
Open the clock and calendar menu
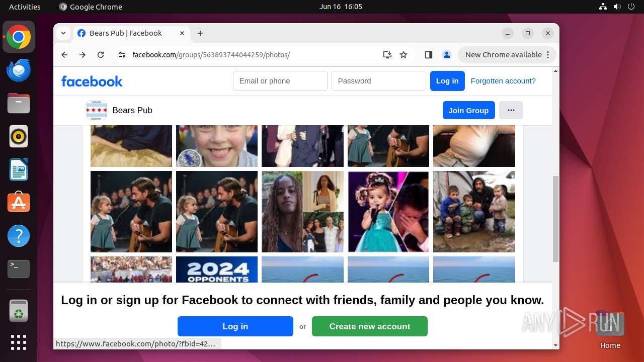tap(341, 7)
